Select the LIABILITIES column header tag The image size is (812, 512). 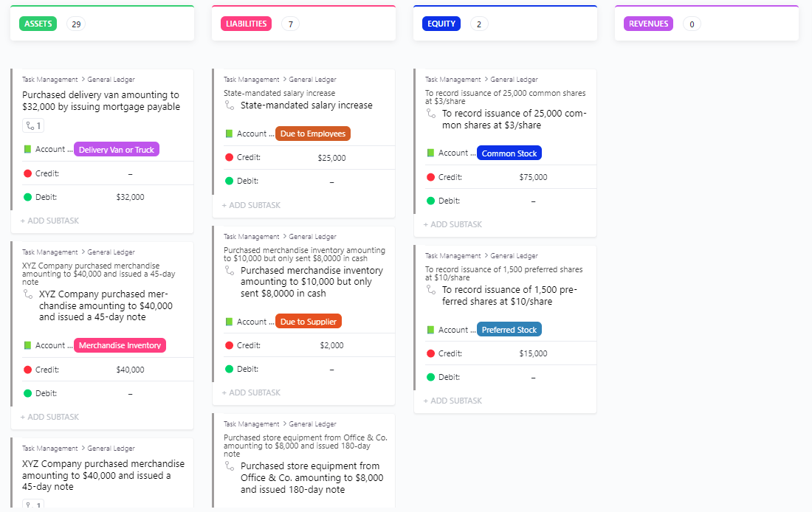tap(246, 24)
